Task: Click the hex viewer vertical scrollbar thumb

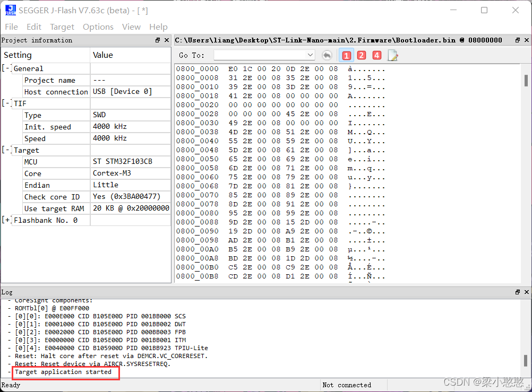Action: [526, 81]
